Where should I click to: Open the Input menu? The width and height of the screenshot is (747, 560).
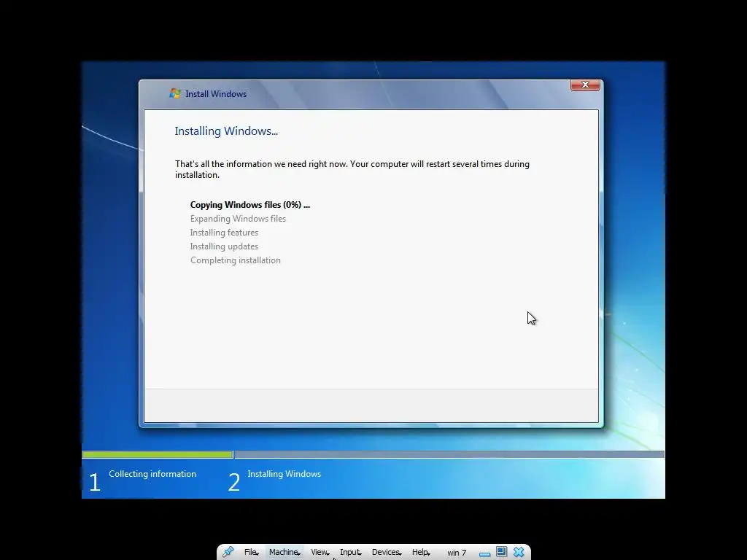(x=350, y=552)
